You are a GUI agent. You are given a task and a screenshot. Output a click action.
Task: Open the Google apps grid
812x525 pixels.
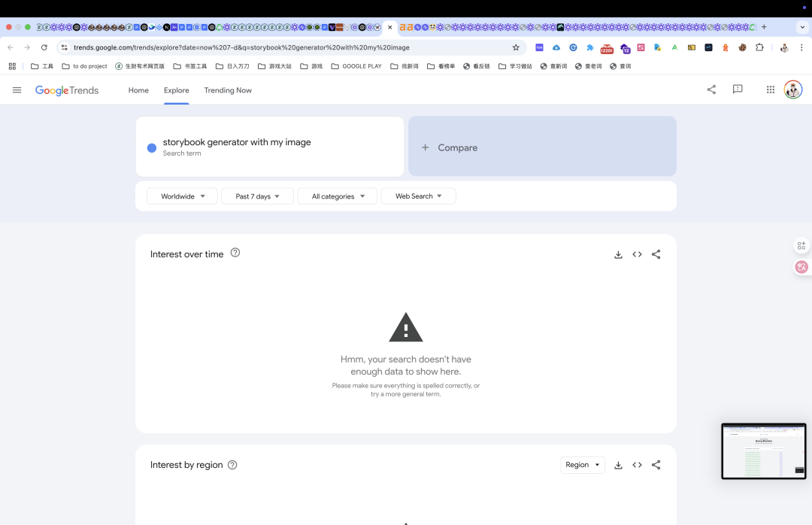click(771, 90)
